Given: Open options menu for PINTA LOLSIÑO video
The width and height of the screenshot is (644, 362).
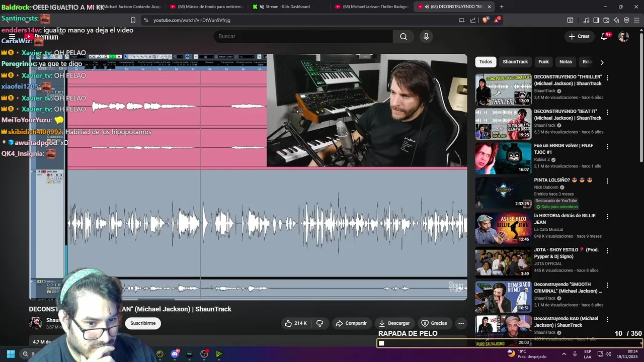Looking at the screenshot, I should (607, 181).
